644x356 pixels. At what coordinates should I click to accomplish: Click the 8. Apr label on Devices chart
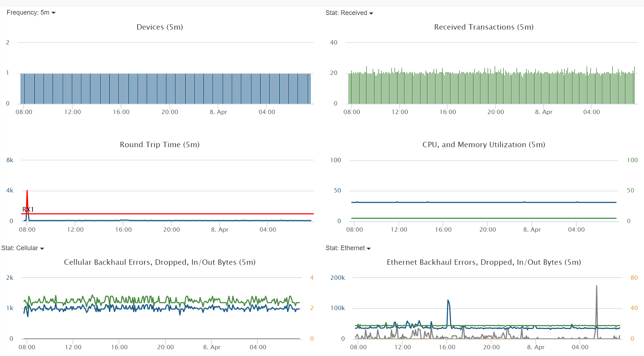click(x=218, y=112)
